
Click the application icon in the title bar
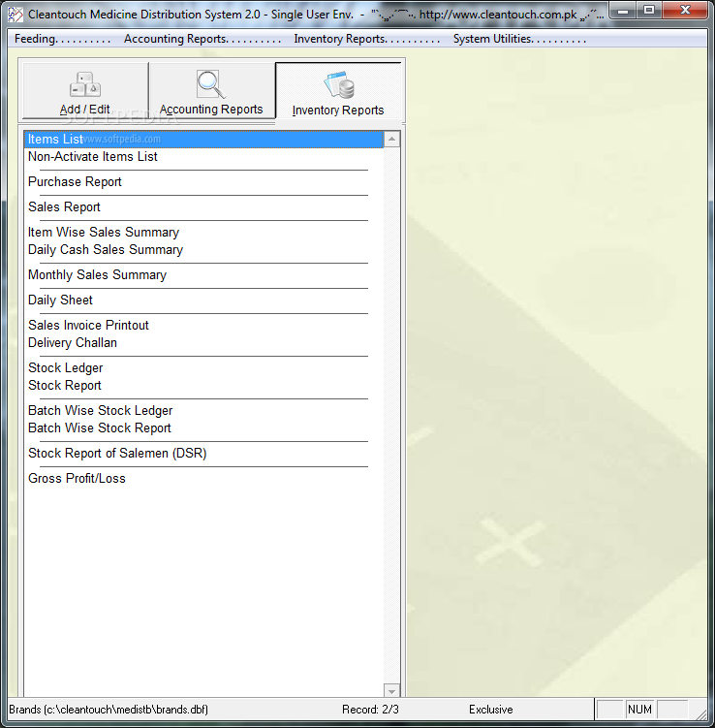click(x=16, y=15)
